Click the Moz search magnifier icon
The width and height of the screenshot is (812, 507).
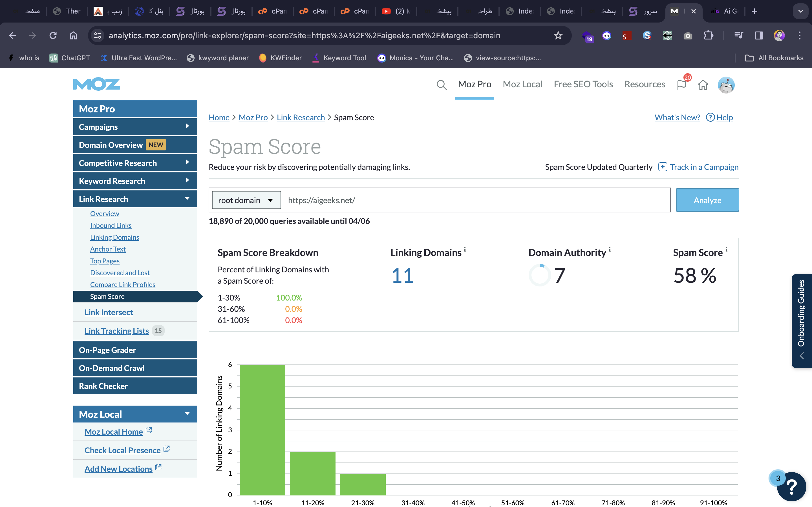click(x=441, y=85)
